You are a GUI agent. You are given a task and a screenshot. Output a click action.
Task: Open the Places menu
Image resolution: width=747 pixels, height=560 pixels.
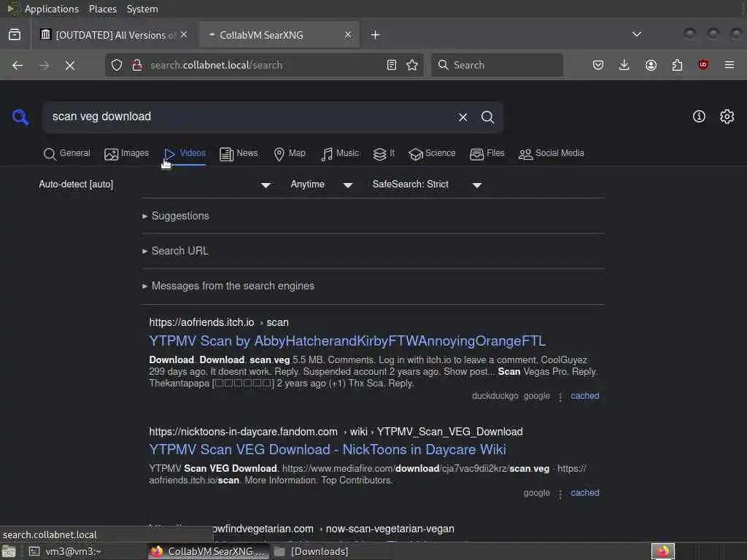coord(102,9)
